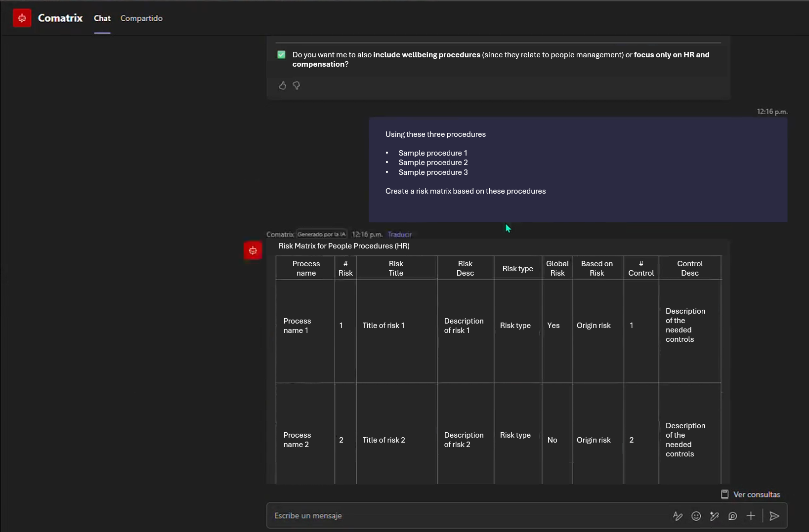Viewport: 809px width, 532px height.
Task: Click Create a risk matrix based on these procedures
Action: tap(466, 191)
